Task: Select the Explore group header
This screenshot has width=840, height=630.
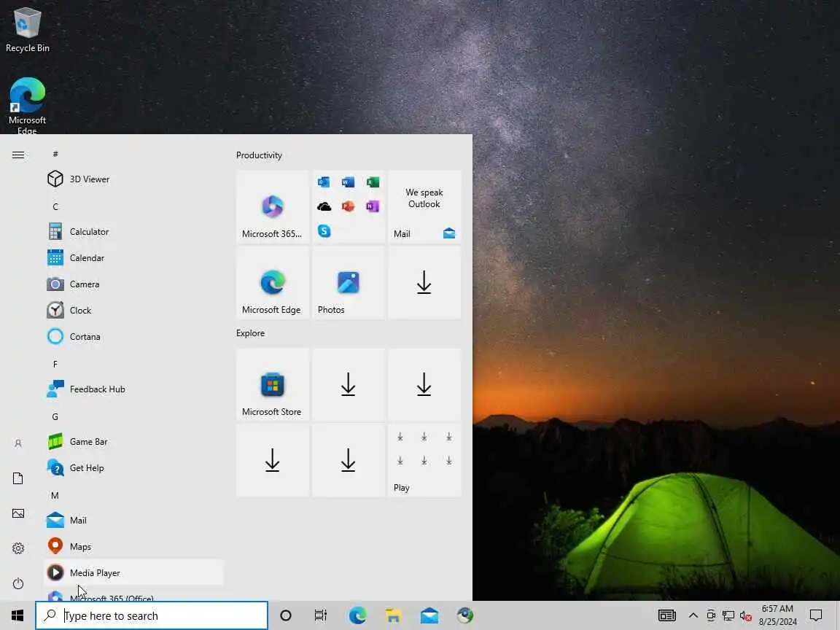Action: [251, 333]
